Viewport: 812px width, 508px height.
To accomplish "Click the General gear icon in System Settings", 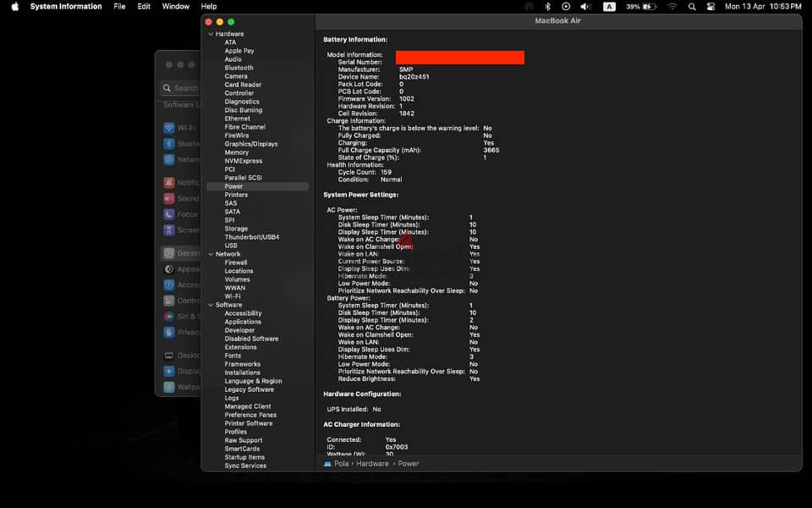I will pyautogui.click(x=169, y=253).
